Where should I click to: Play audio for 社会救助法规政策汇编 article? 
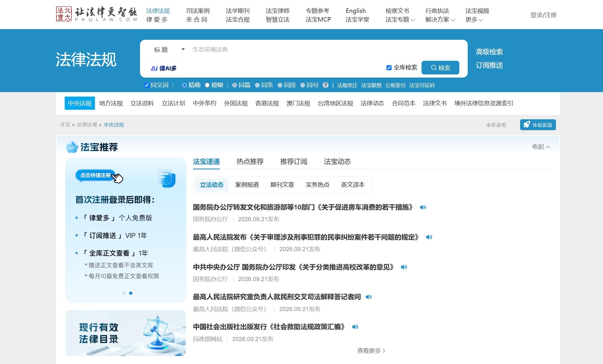[355, 327]
